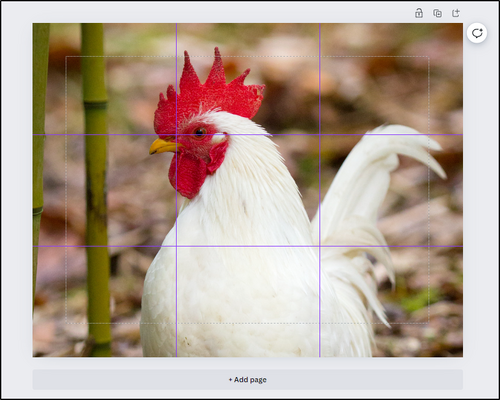Screen dimensions: 500x400
Task: Click where the right vertical and lower horizontal guides cross
Action: (x=320, y=246)
